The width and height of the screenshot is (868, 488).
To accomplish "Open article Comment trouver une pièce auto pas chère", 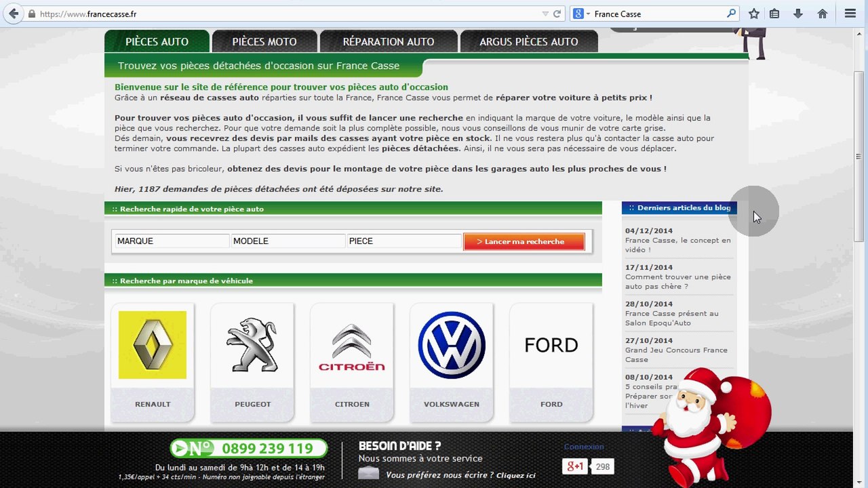I will [x=677, y=281].
